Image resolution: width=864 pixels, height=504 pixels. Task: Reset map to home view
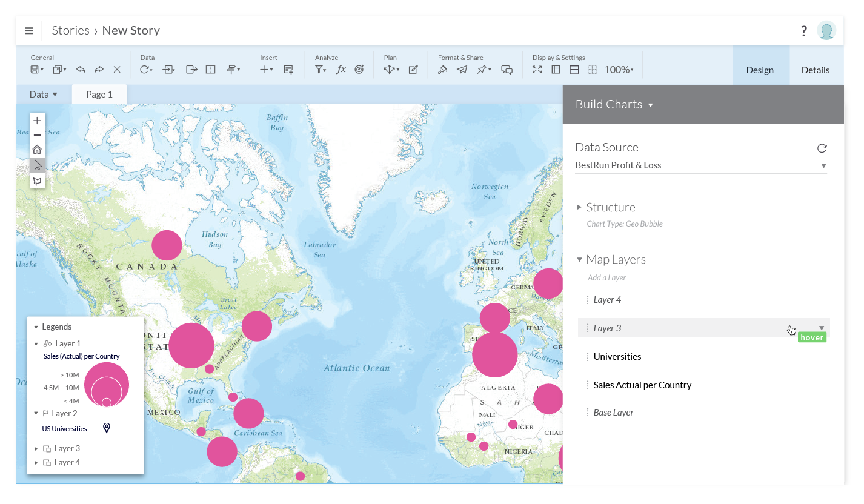37,150
